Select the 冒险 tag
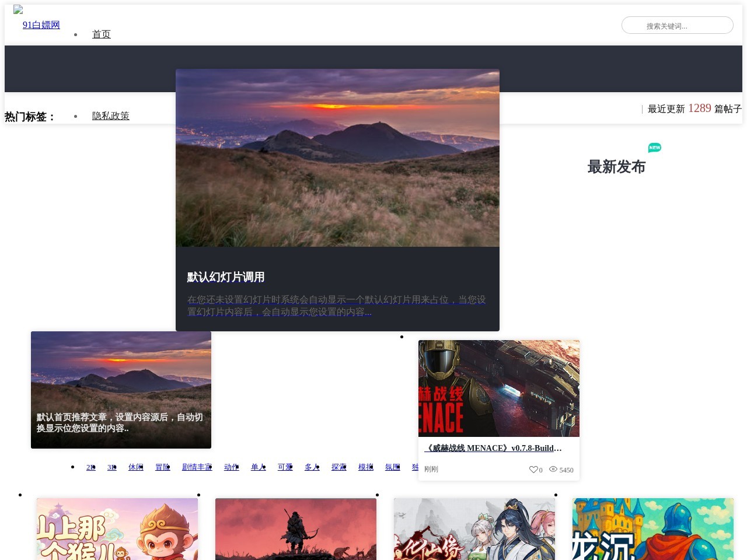 163,467
